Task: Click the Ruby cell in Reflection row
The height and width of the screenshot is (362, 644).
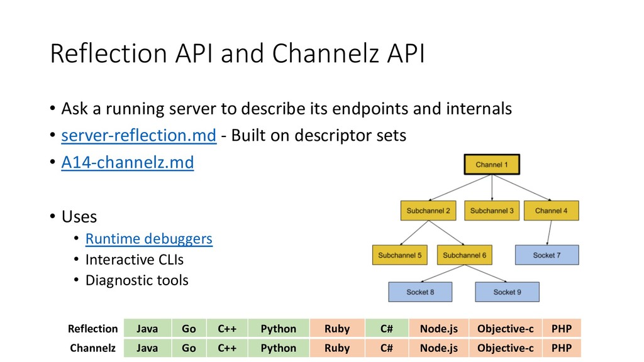Action: coord(337,328)
